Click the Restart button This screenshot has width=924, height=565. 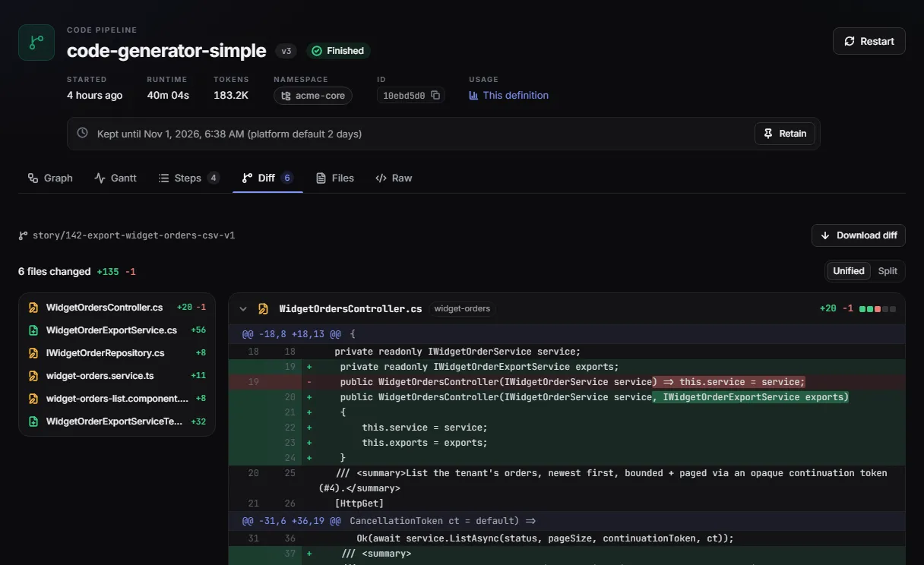click(869, 41)
